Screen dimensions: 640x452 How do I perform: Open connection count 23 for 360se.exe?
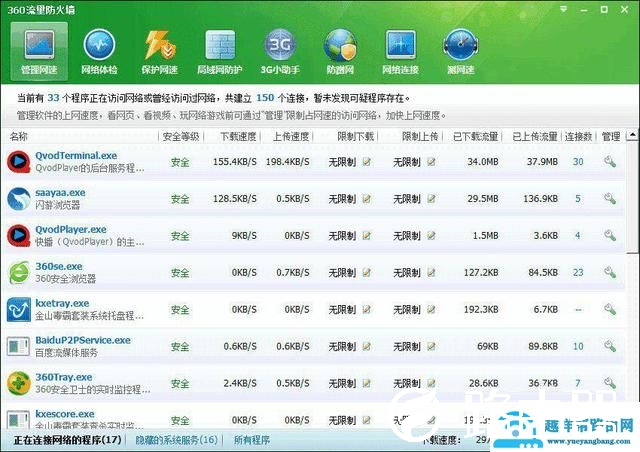pyautogui.click(x=578, y=272)
